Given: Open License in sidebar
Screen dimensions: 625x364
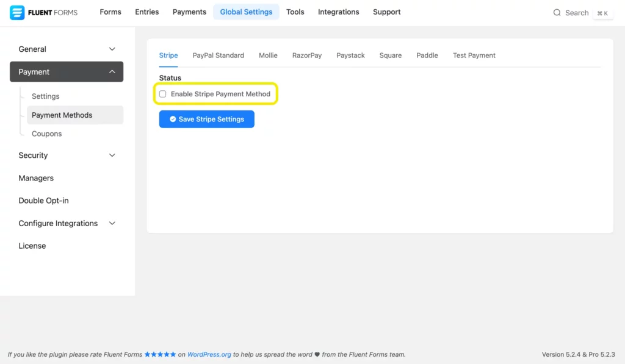Looking at the screenshot, I should click(32, 246).
